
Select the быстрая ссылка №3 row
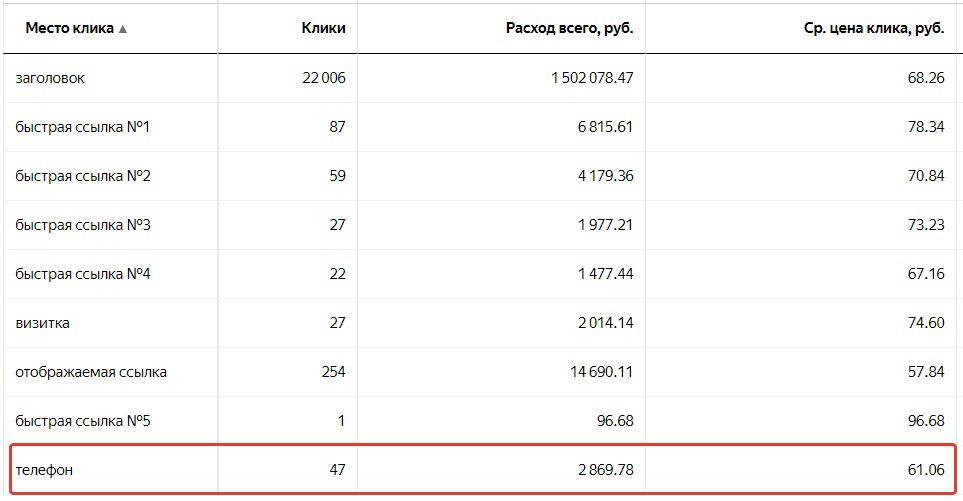(83, 225)
